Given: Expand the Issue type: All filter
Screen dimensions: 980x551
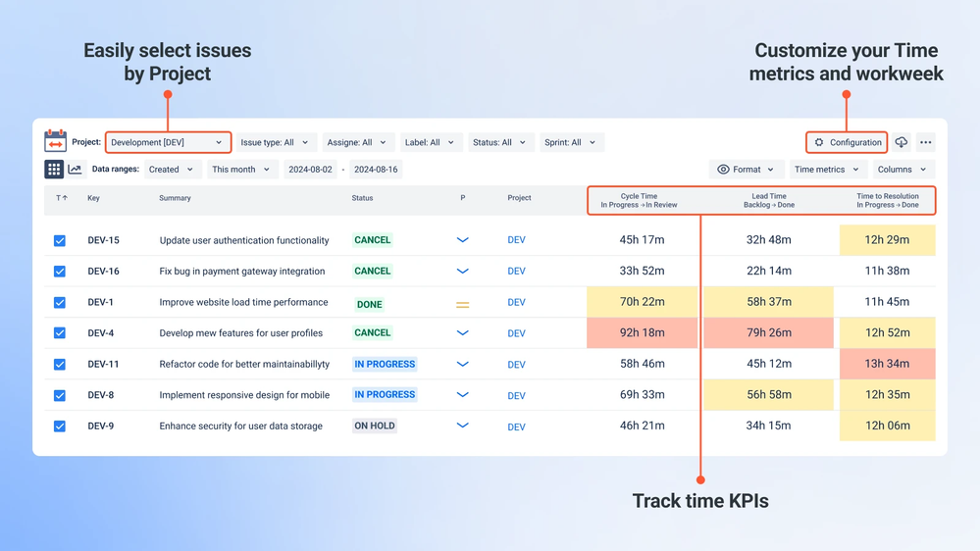Looking at the screenshot, I should pyautogui.click(x=275, y=142).
